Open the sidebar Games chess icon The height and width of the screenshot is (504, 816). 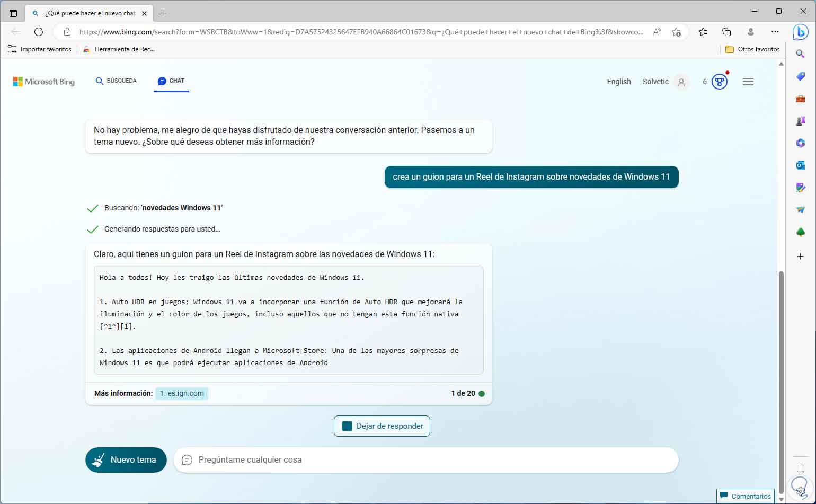tap(801, 121)
